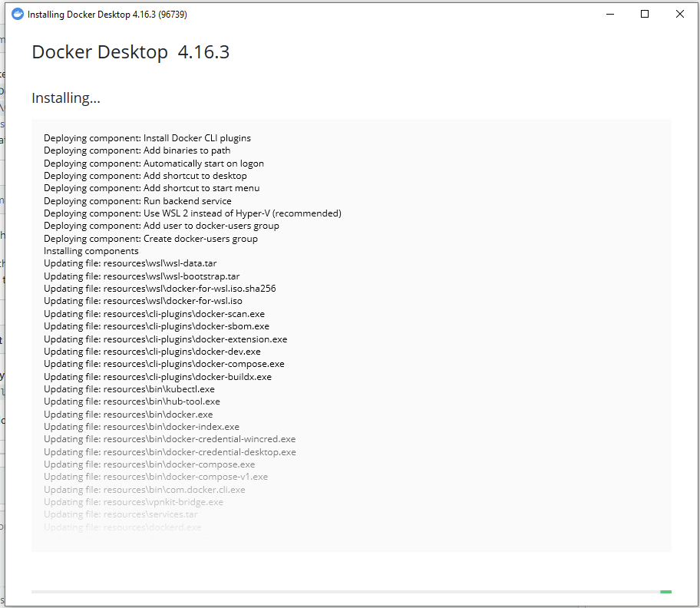This screenshot has width=700, height=608.
Task: Select the "Create docker-users group" entry
Action: coord(150,238)
